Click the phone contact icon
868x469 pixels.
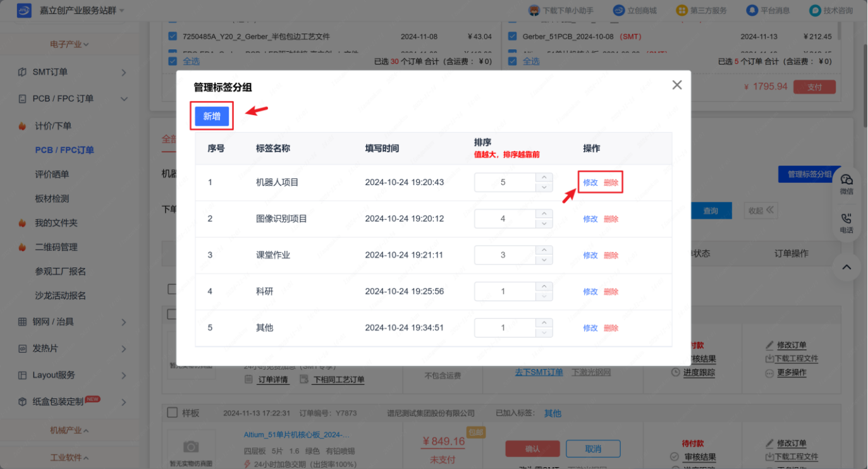click(846, 219)
